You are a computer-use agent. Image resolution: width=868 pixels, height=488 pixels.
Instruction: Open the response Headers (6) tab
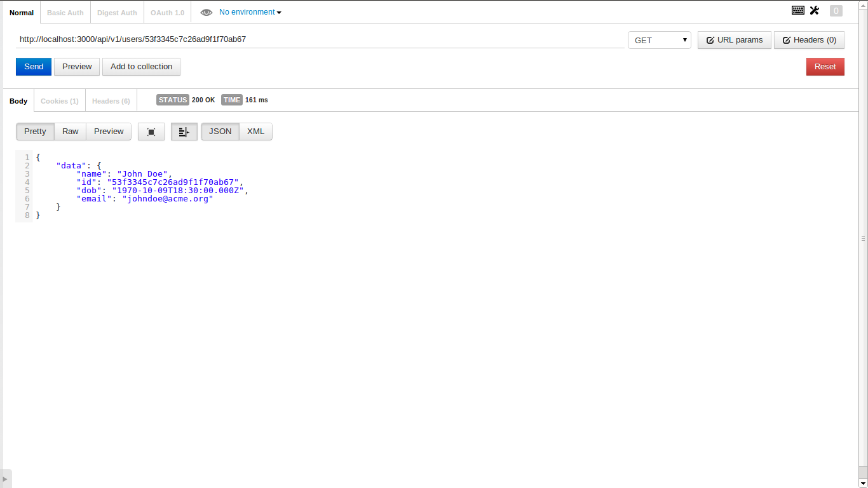coord(111,101)
